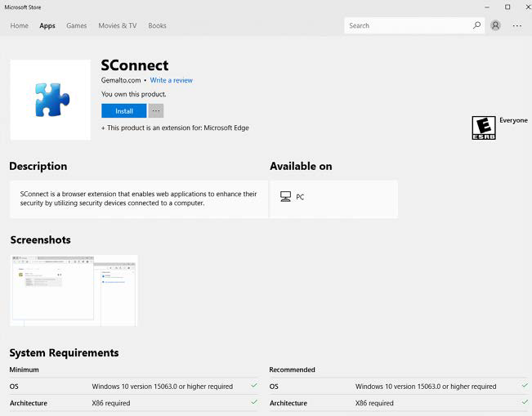Click Recommended OS Windows 10 version requirement

click(x=426, y=387)
